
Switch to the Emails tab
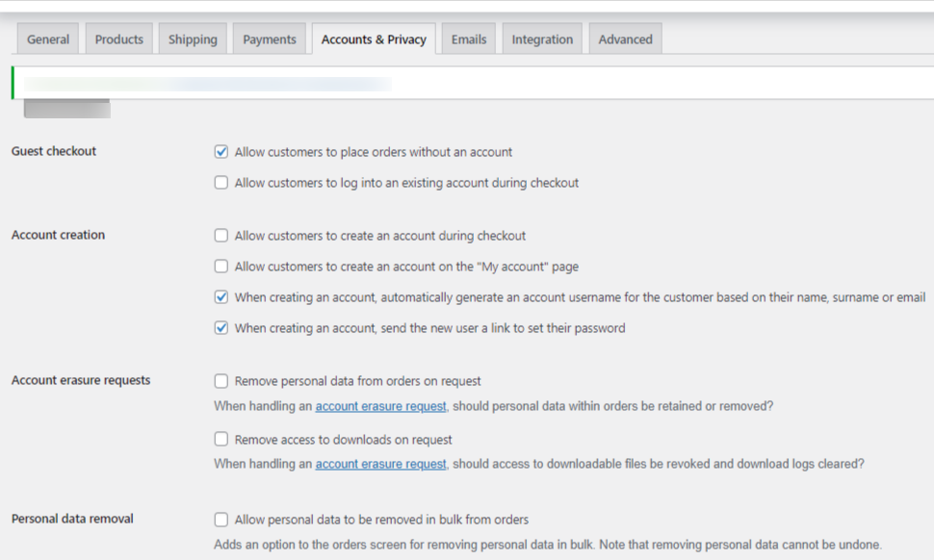[469, 39]
